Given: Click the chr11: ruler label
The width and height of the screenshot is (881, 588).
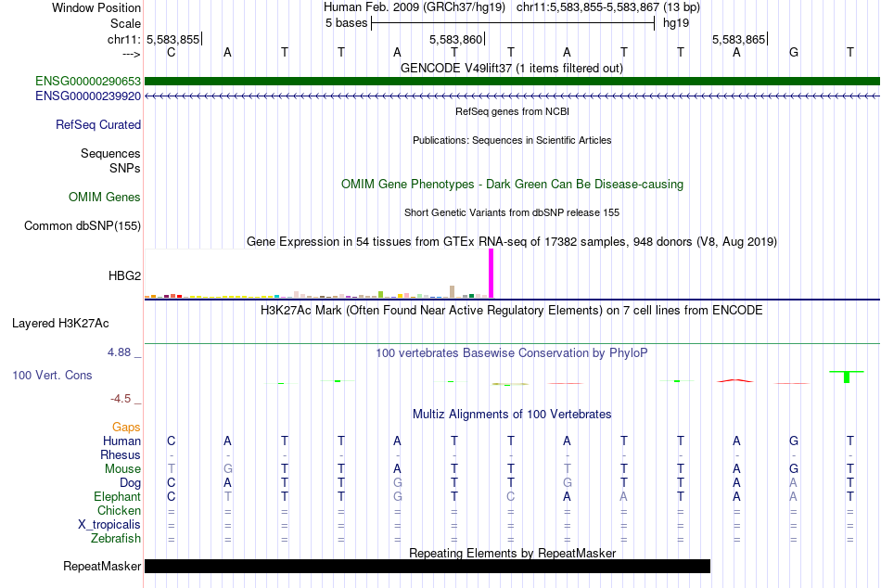Looking at the screenshot, I should pos(123,39).
